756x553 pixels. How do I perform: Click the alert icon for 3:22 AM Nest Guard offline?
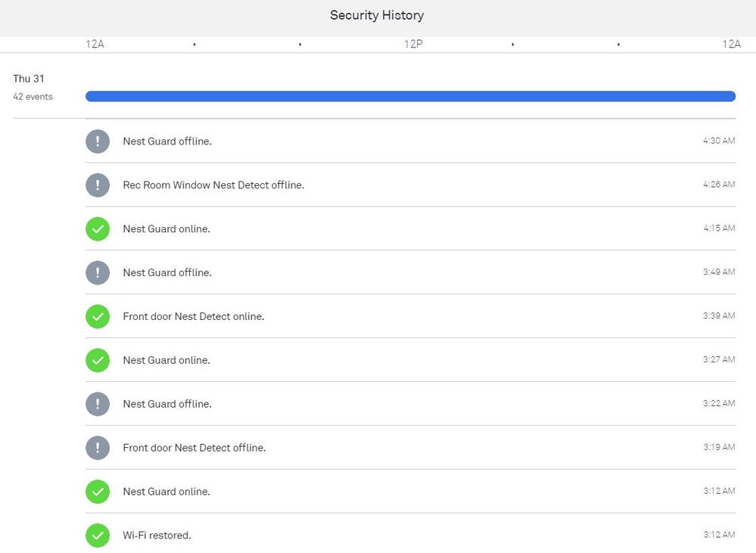point(98,404)
